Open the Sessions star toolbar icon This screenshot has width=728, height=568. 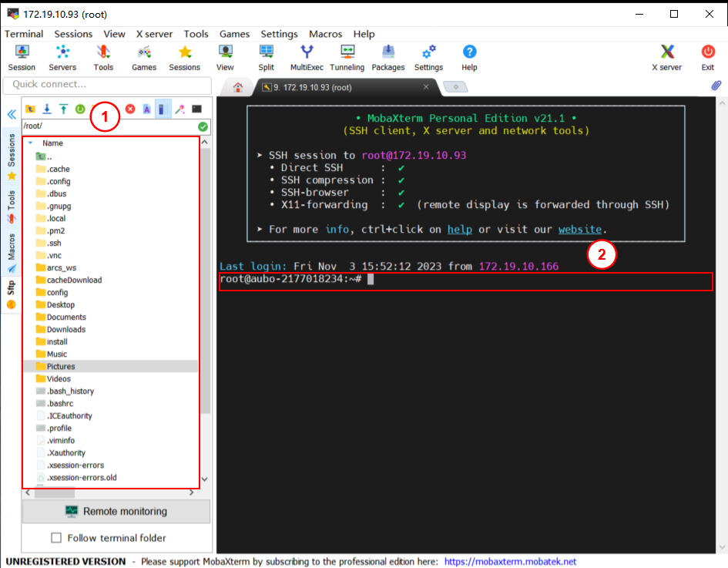[x=184, y=58]
